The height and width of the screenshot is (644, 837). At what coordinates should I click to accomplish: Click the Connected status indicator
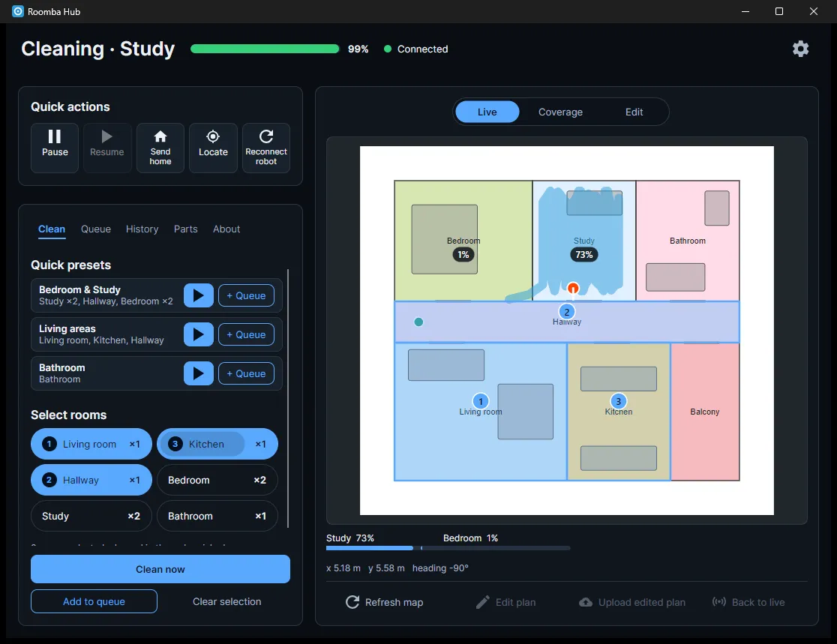415,49
